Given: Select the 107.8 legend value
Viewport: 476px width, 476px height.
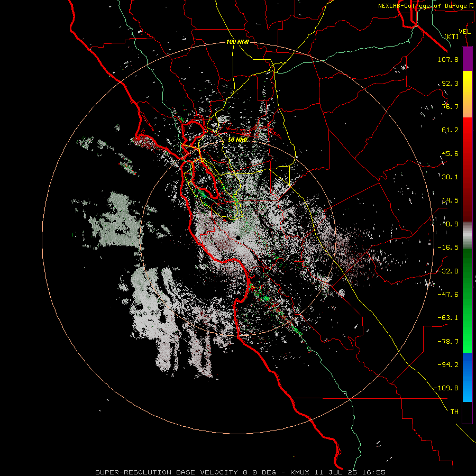Looking at the screenshot, I should [448, 59].
